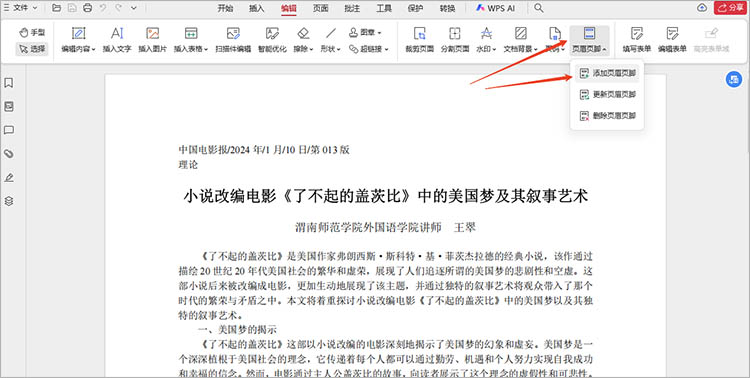The image size is (750, 378).
Task: Expand the quick access toolbar chevron
Action: [x=134, y=8]
